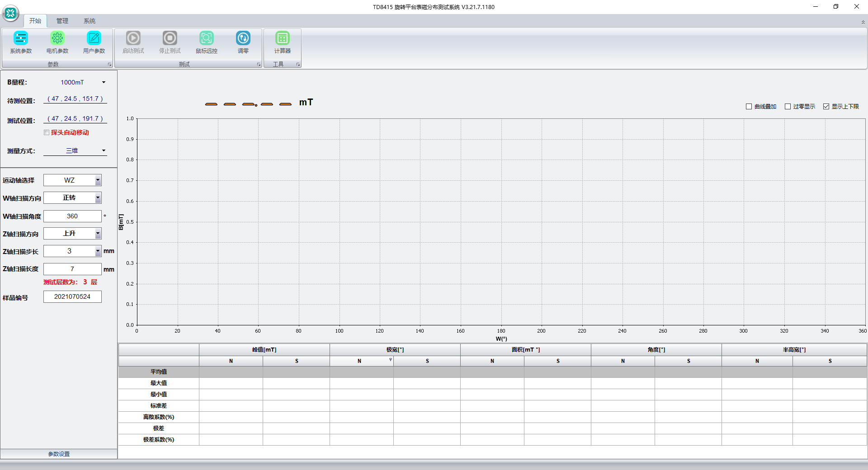
Task: Open the 用户参数 user parameters icon
Action: click(94, 38)
